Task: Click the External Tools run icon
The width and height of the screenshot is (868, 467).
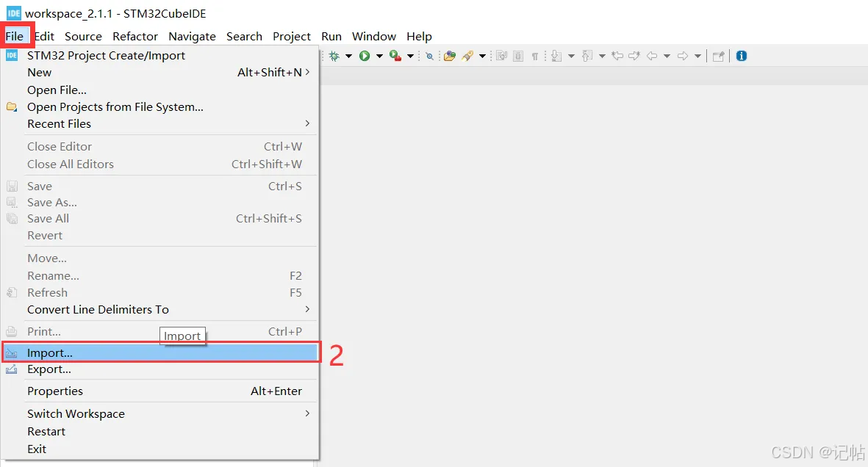Action: coord(395,56)
